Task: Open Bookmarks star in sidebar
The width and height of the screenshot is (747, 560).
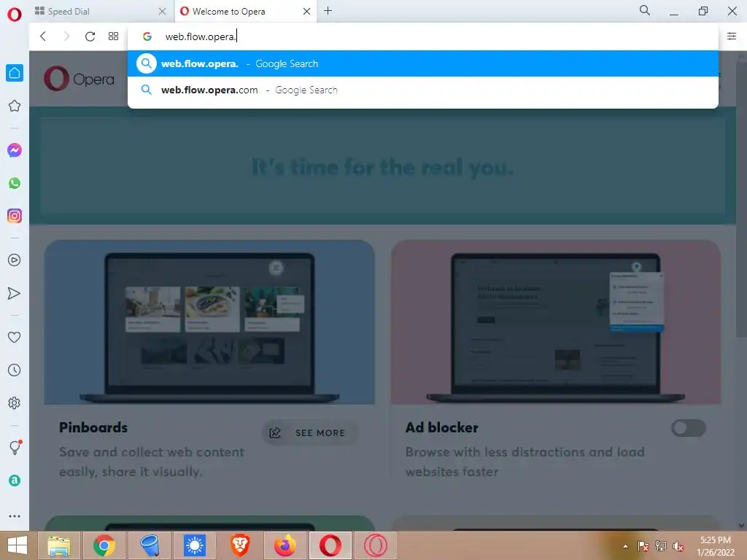Action: pyautogui.click(x=15, y=106)
